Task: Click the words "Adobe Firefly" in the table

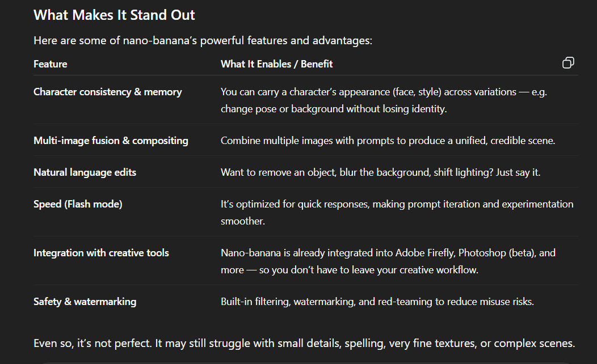Action: [425, 253]
